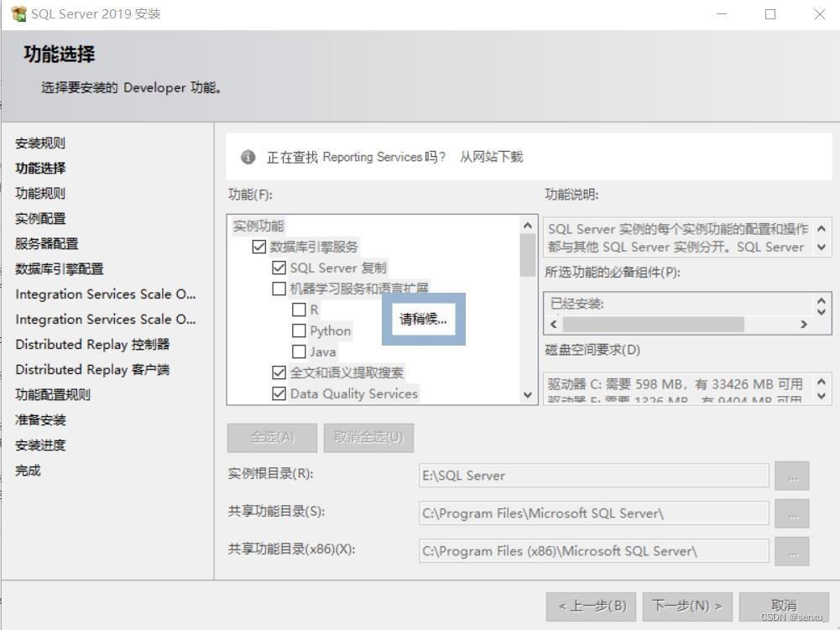Click the 取消 button
This screenshot has height=630, width=840.
[784, 607]
